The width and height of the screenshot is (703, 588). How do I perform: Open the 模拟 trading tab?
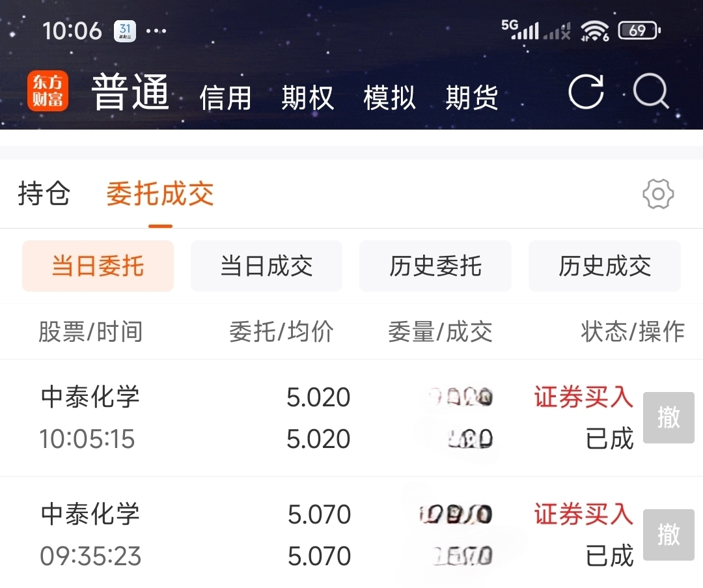pos(389,98)
